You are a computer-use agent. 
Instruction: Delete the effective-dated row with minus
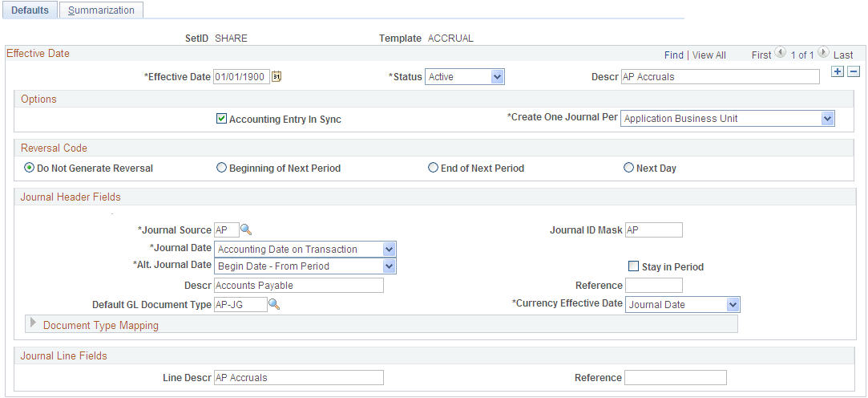point(854,71)
